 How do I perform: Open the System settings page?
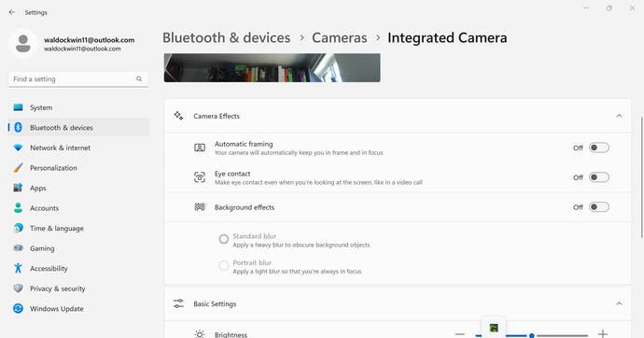point(78,107)
